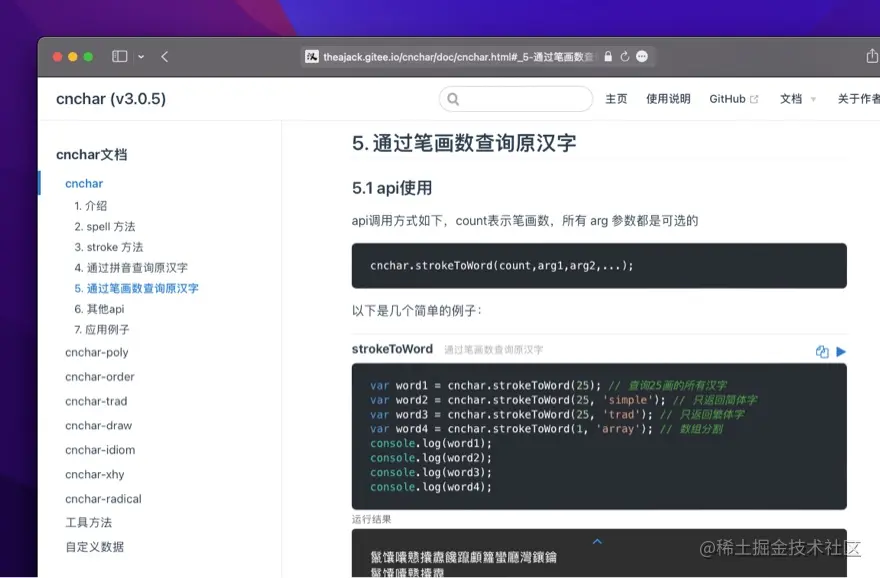Click the 以下是几个简单的例子 paragraph

click(417, 311)
